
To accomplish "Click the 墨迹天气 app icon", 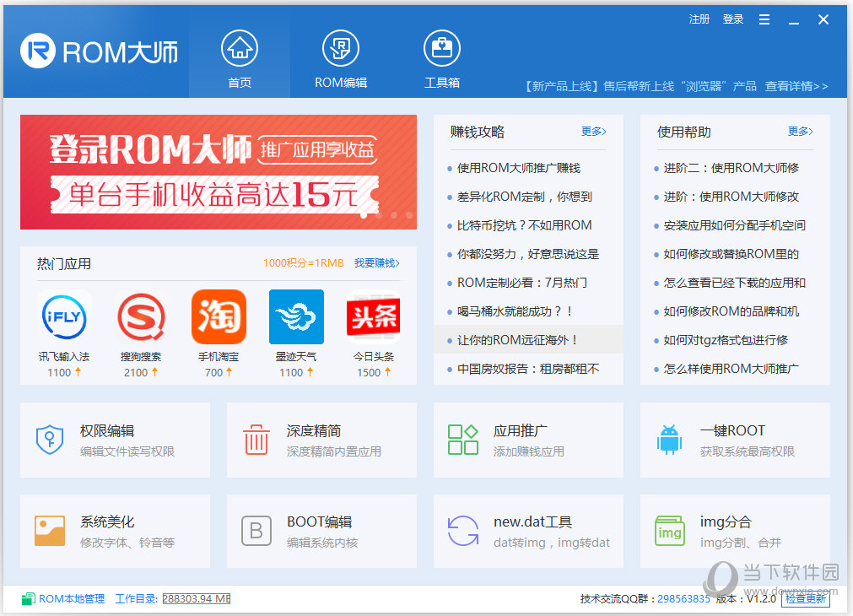I will [296, 316].
